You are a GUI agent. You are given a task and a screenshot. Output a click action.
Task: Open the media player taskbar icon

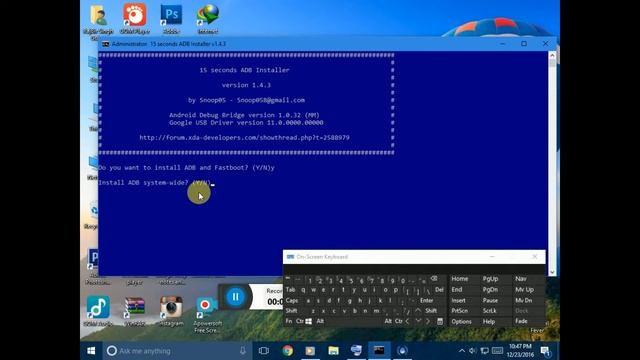(310, 351)
